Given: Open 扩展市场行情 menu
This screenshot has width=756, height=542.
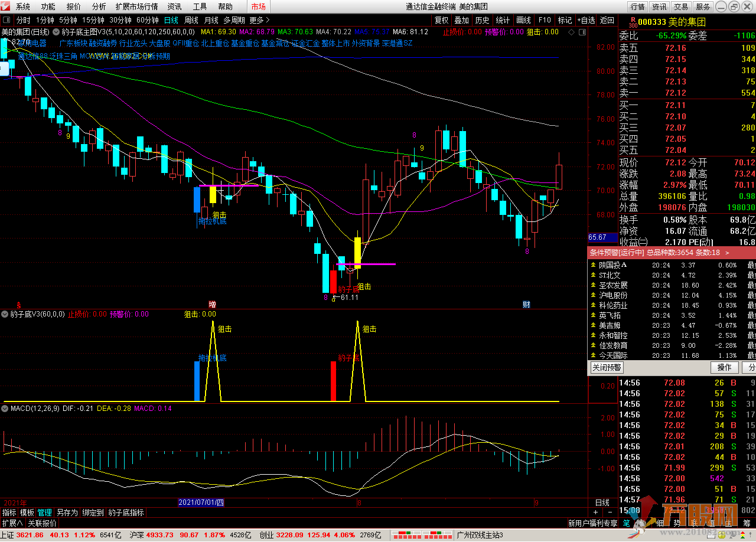Looking at the screenshot, I should [137, 6].
